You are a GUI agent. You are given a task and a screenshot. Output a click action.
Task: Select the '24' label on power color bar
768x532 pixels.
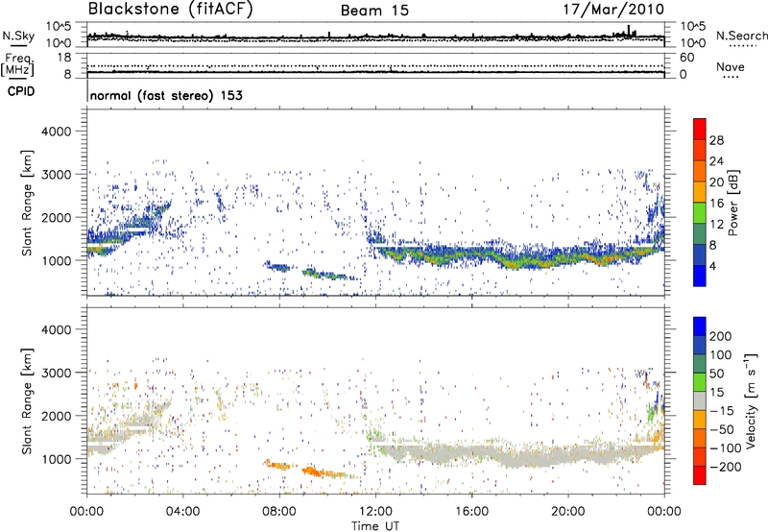point(716,161)
